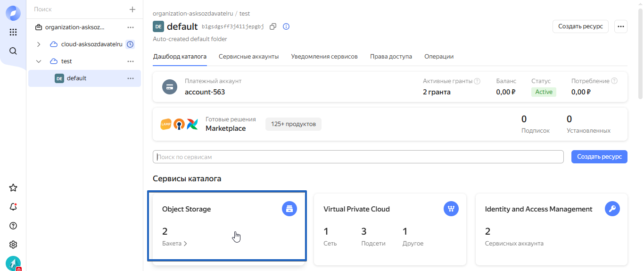Expand the cloud-asksozdavatelru tree node
This screenshot has width=644, height=271.
[x=39, y=44]
